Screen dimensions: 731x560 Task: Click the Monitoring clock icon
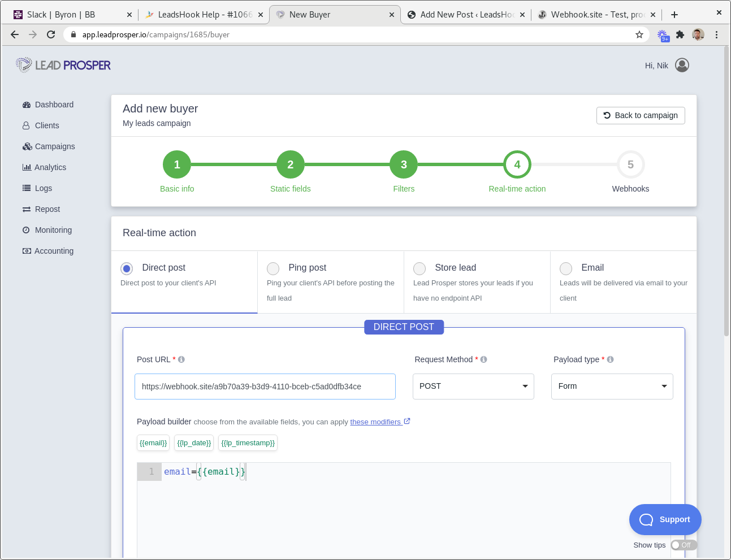click(x=26, y=230)
